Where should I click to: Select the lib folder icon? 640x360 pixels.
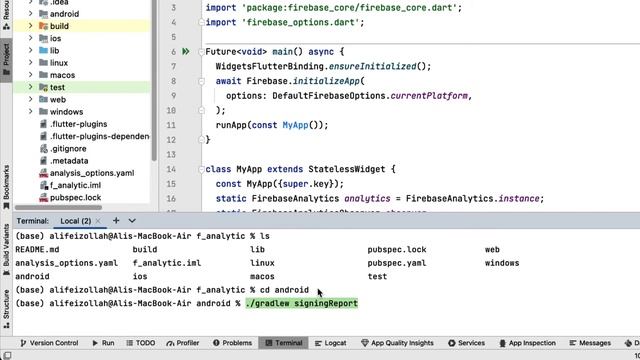click(44, 51)
